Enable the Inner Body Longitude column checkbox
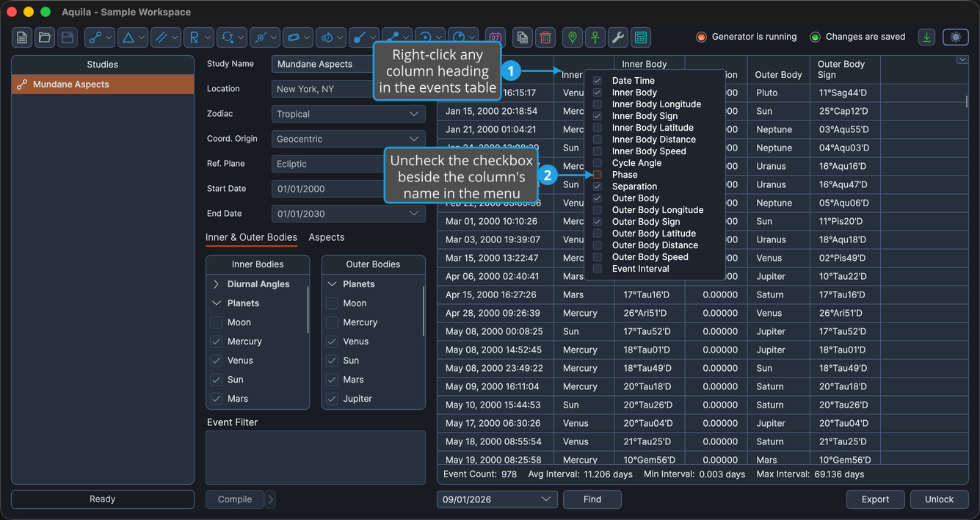This screenshot has width=980, height=520. [x=598, y=104]
